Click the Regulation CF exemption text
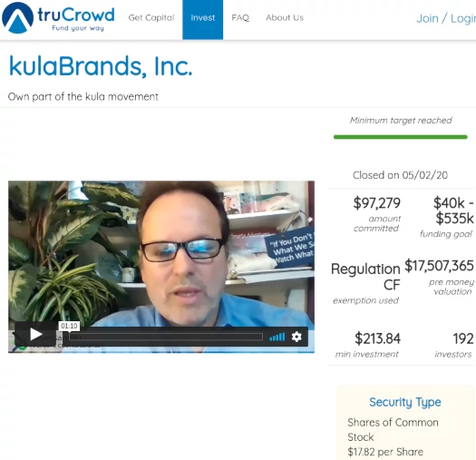The width and height of the screenshot is (476, 460). click(x=365, y=277)
